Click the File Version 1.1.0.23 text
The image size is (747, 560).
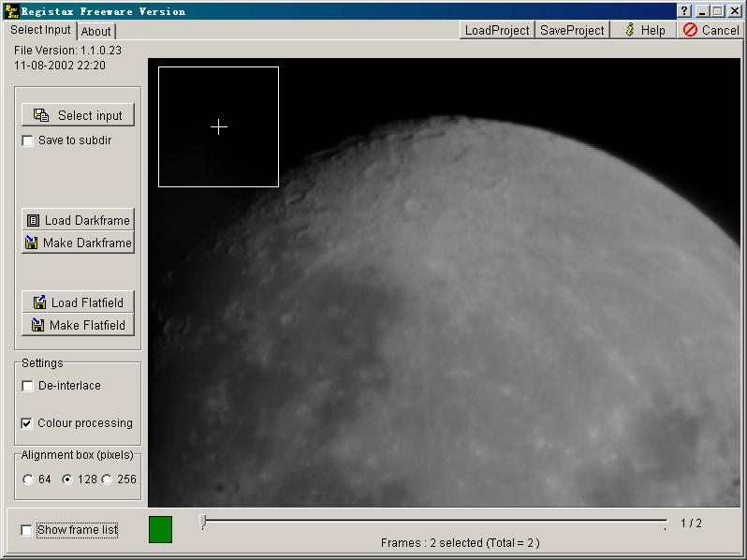tap(67, 50)
